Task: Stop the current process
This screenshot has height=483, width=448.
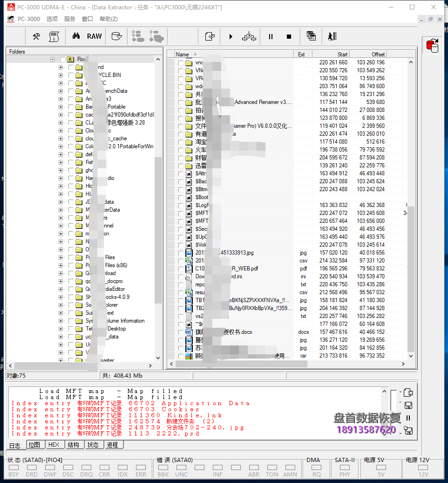Action: (289, 37)
